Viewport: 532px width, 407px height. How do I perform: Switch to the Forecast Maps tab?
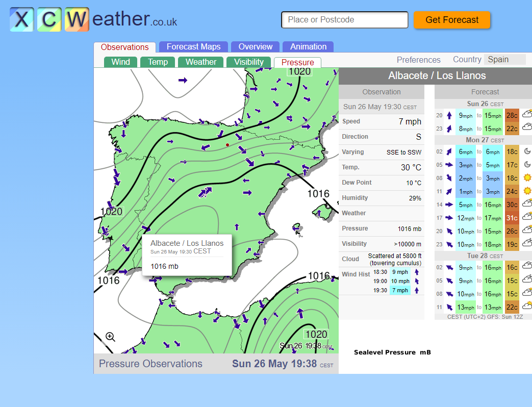pos(193,47)
